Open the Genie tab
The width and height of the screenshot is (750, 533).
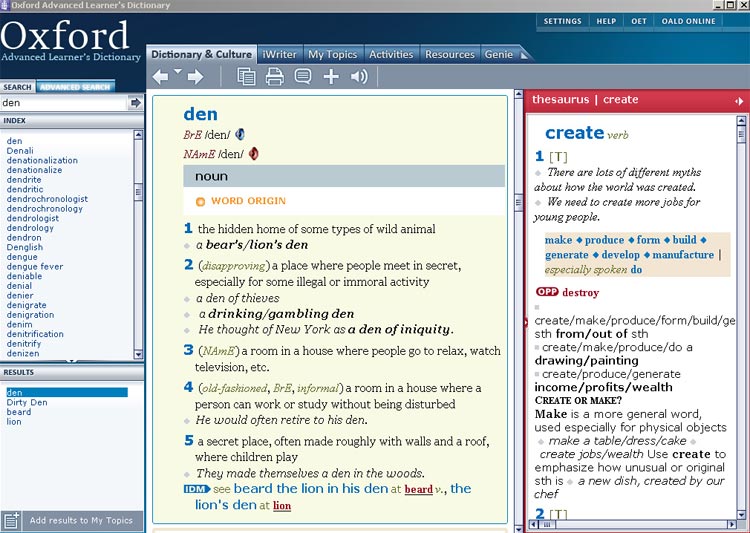pyautogui.click(x=498, y=55)
